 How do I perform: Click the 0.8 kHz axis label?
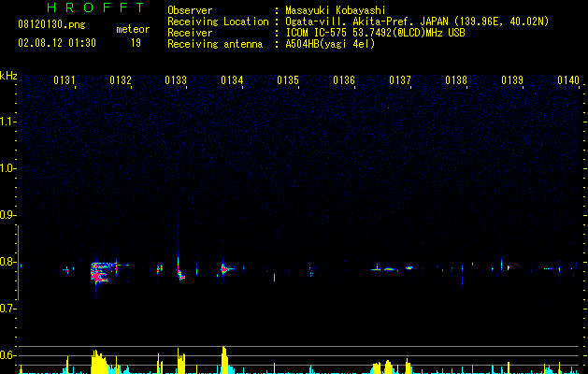pos(7,262)
